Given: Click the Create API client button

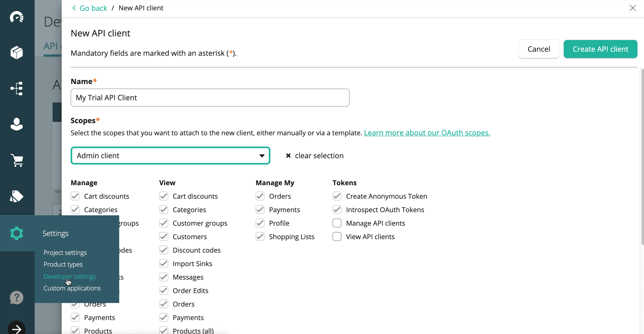Looking at the screenshot, I should click(600, 49).
